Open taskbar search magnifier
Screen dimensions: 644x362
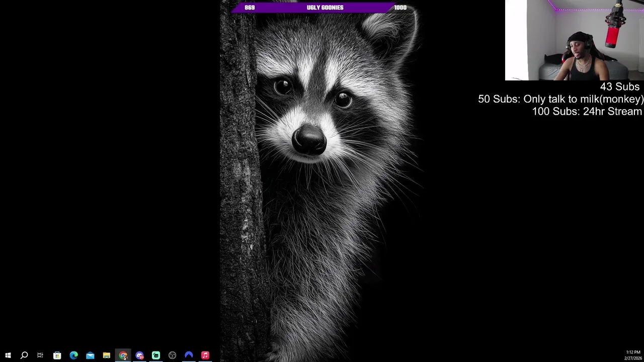[x=24, y=355]
